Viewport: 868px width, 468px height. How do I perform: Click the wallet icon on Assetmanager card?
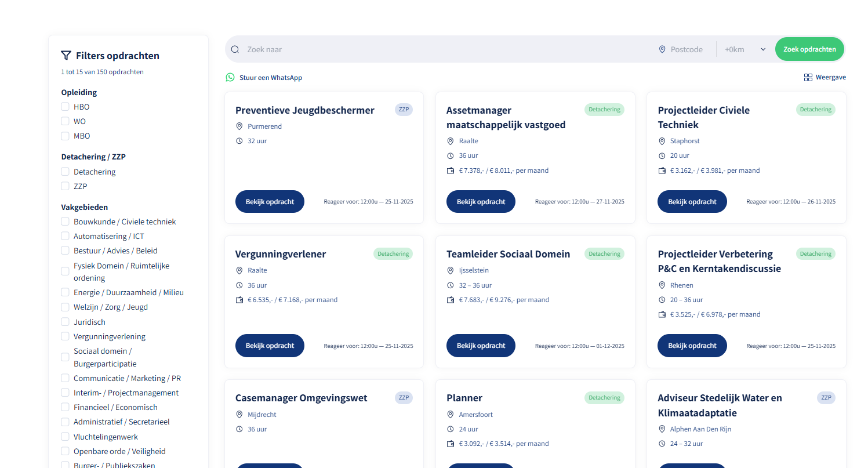[x=451, y=170]
